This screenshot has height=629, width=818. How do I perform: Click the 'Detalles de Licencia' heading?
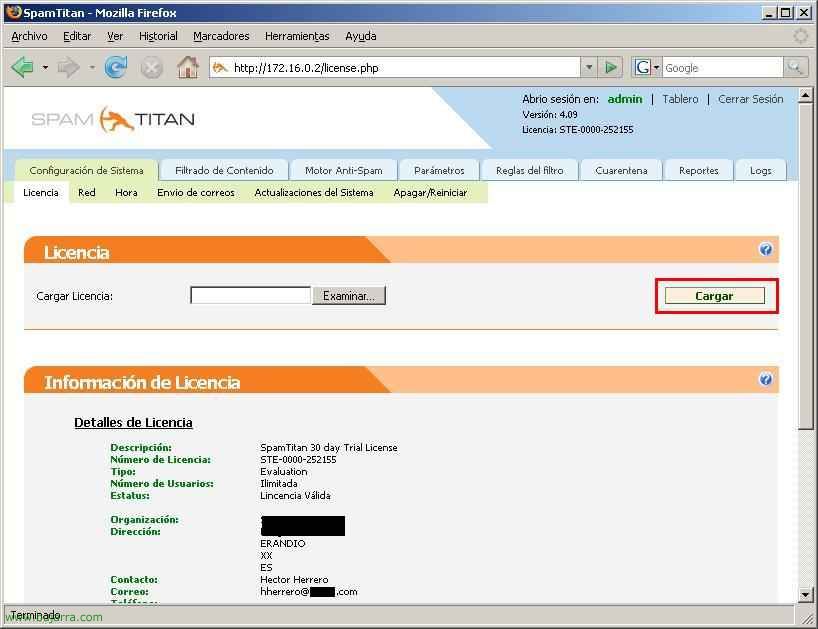tap(134, 422)
